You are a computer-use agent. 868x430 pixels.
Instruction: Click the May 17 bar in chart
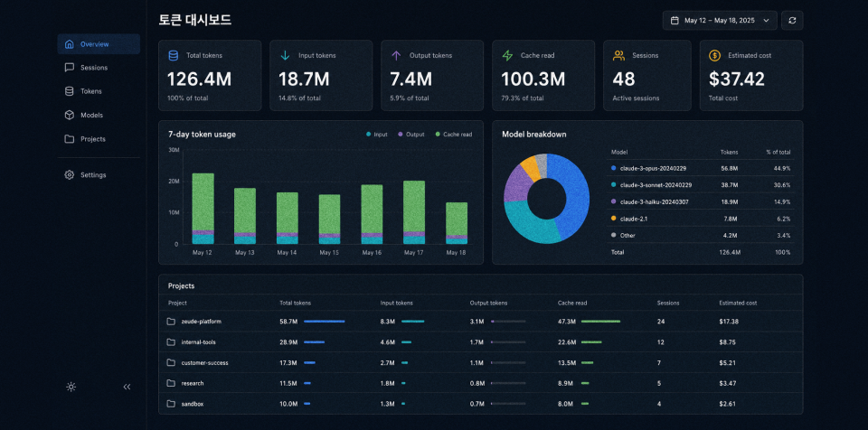(414, 212)
